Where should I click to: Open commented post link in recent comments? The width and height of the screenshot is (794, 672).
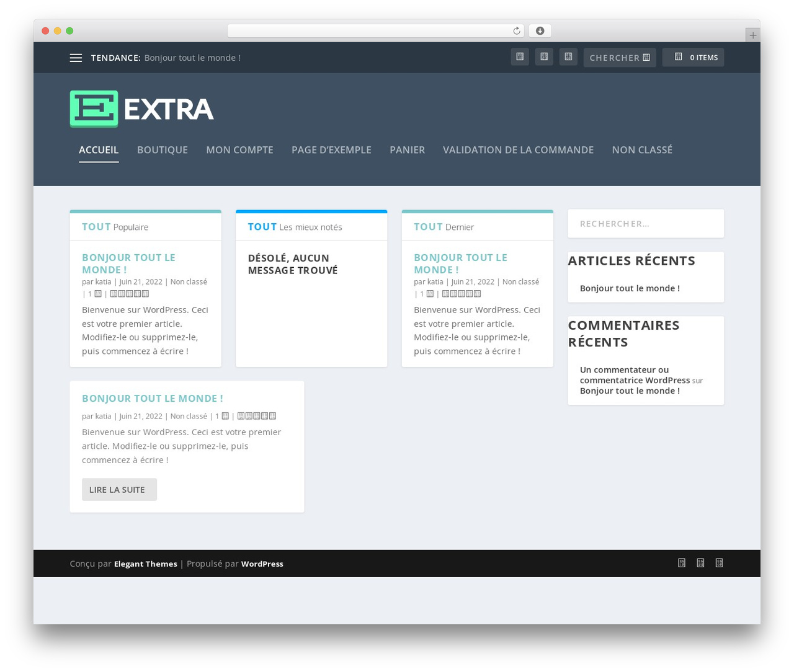(x=630, y=391)
